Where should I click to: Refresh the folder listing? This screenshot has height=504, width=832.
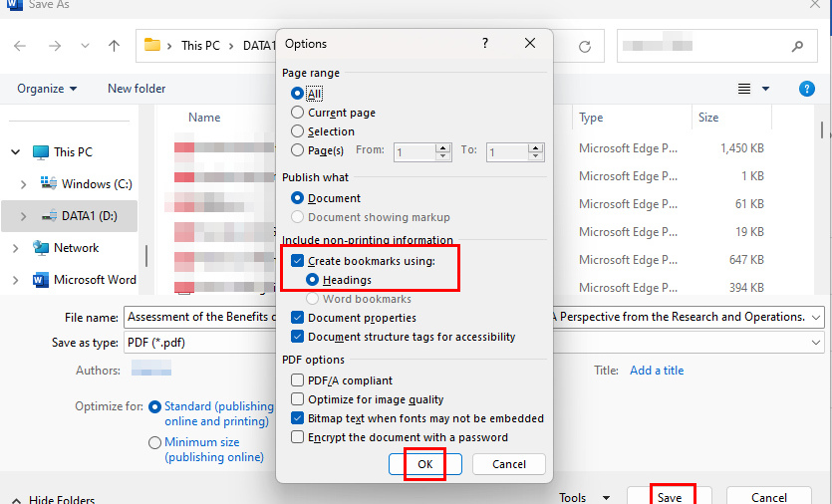pos(585,47)
